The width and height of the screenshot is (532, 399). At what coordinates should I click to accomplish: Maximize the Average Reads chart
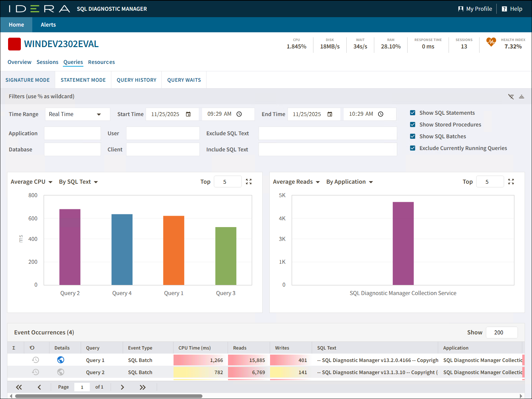511,182
